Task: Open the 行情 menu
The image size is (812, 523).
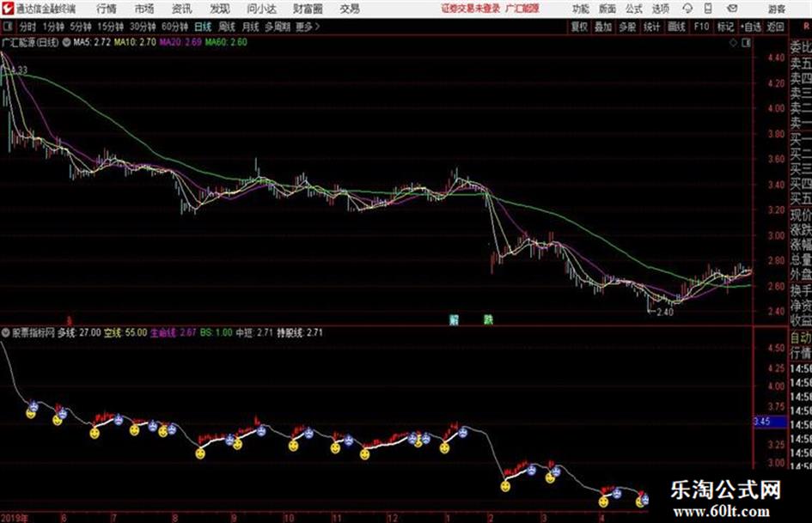Action: (107, 9)
